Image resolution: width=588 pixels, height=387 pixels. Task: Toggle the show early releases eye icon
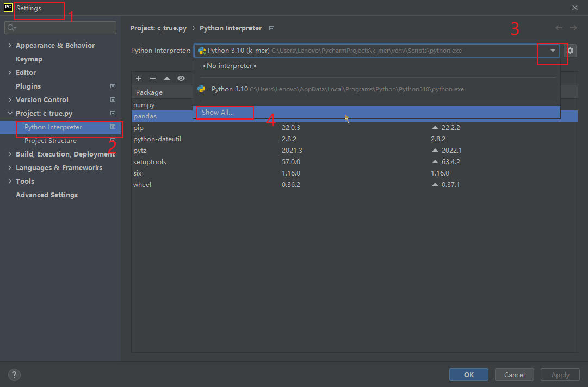click(181, 78)
